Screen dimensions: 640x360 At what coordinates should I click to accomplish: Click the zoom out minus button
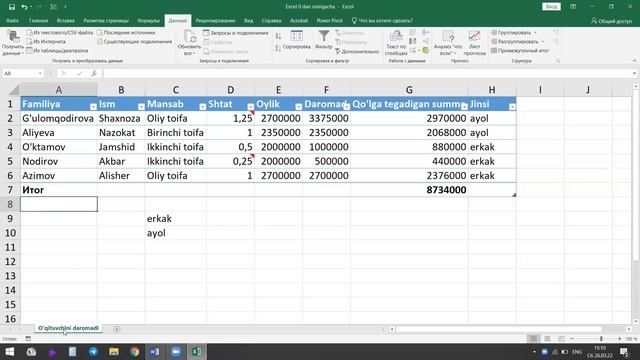pyautogui.click(x=572, y=339)
